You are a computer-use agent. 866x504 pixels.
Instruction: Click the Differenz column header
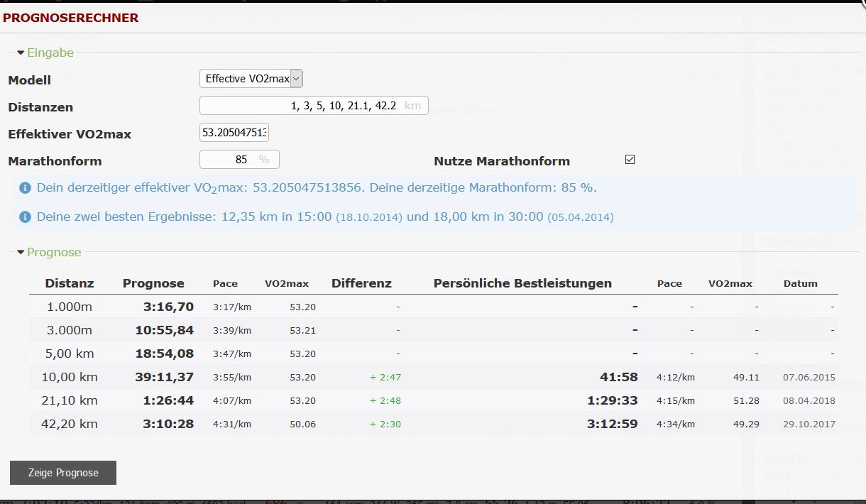click(361, 283)
